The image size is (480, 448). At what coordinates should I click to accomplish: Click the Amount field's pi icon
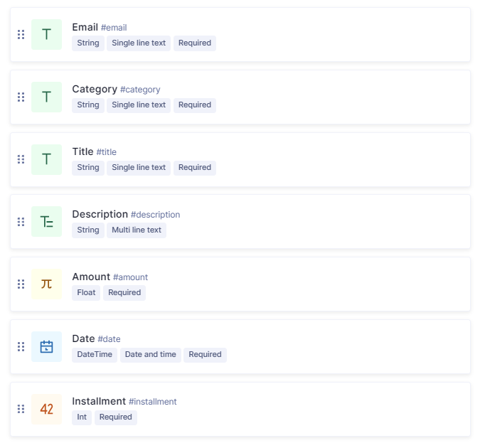click(x=46, y=284)
